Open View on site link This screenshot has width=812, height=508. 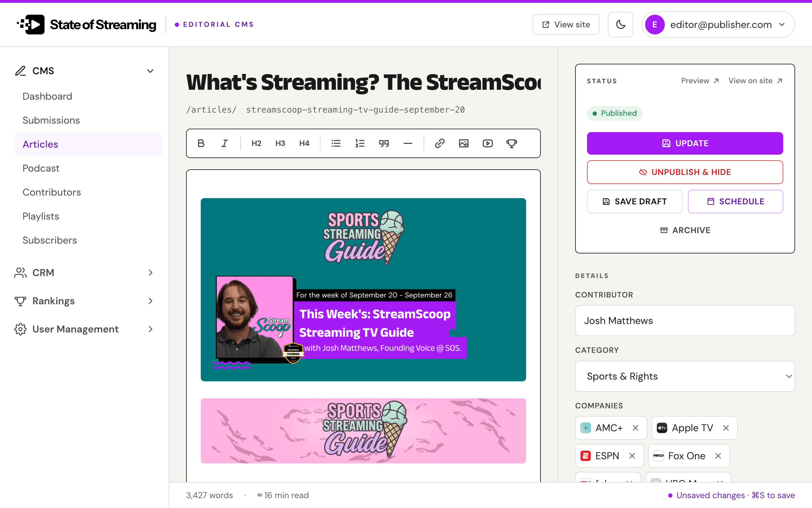coord(756,81)
